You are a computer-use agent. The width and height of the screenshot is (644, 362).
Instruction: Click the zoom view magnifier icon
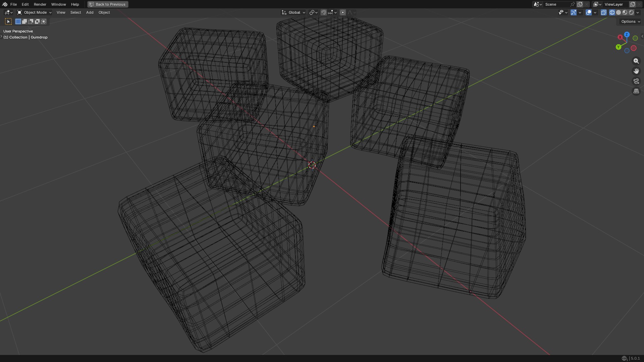[636, 61]
